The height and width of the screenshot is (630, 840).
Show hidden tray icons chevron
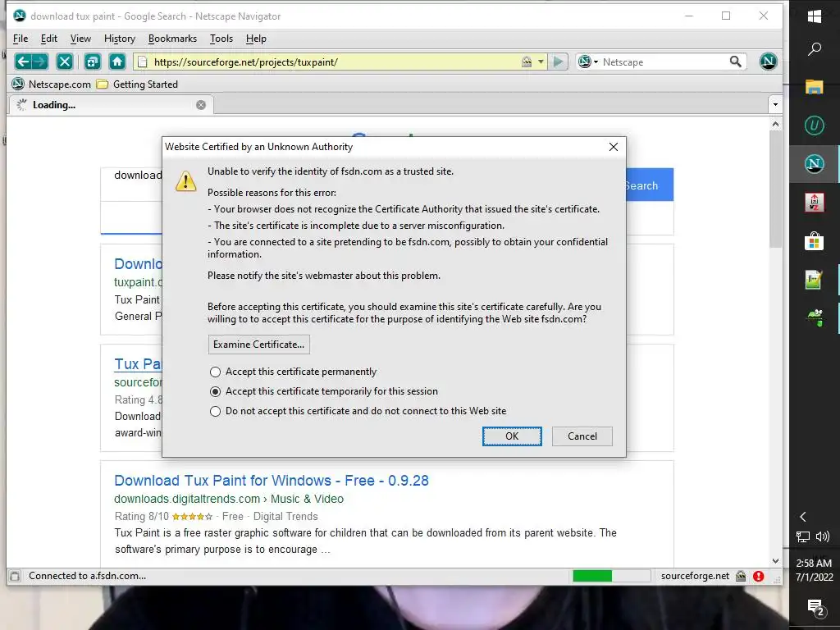pos(803,517)
